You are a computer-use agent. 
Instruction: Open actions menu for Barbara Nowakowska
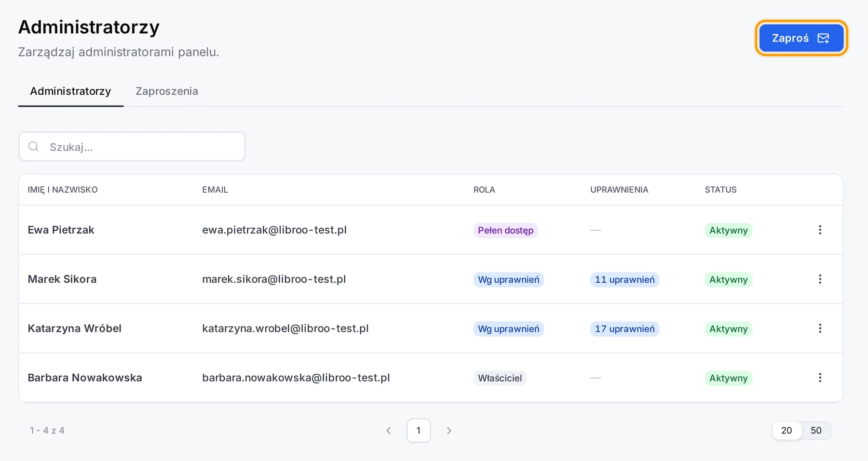click(820, 378)
